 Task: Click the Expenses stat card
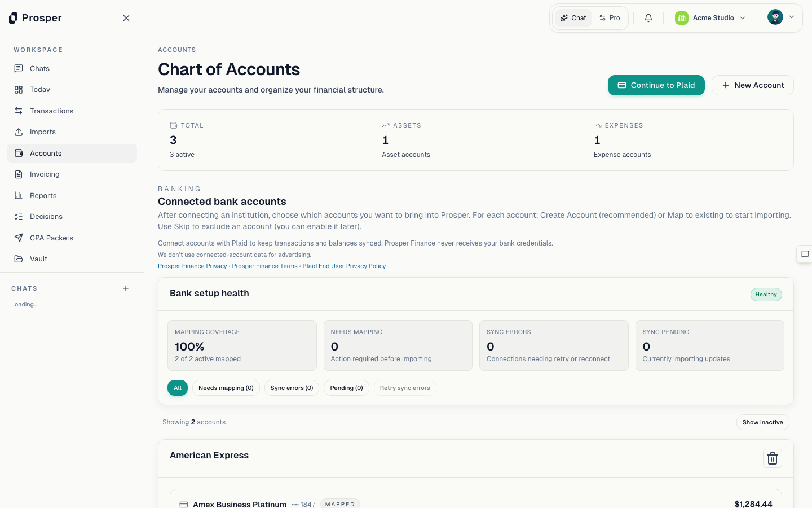point(688,140)
